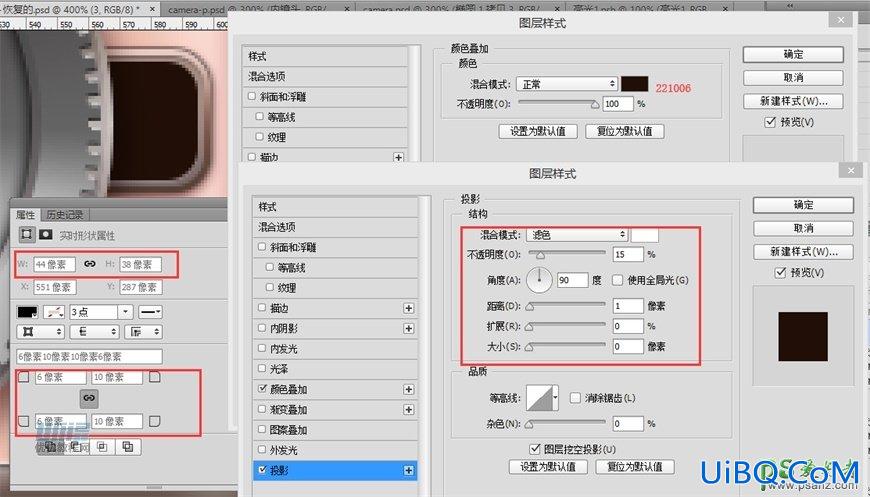Open color overlay 混合模式 正常 dropdown
The width and height of the screenshot is (870, 497).
click(566, 84)
